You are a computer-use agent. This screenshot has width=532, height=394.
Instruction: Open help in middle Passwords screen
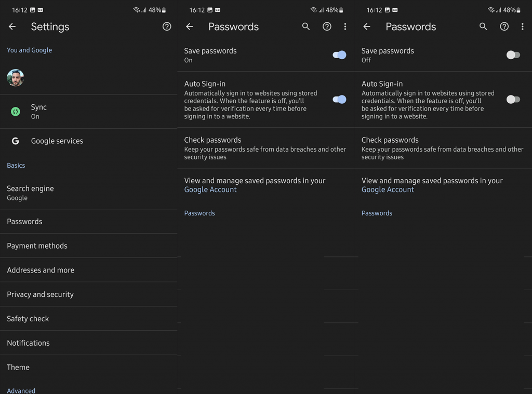click(327, 26)
